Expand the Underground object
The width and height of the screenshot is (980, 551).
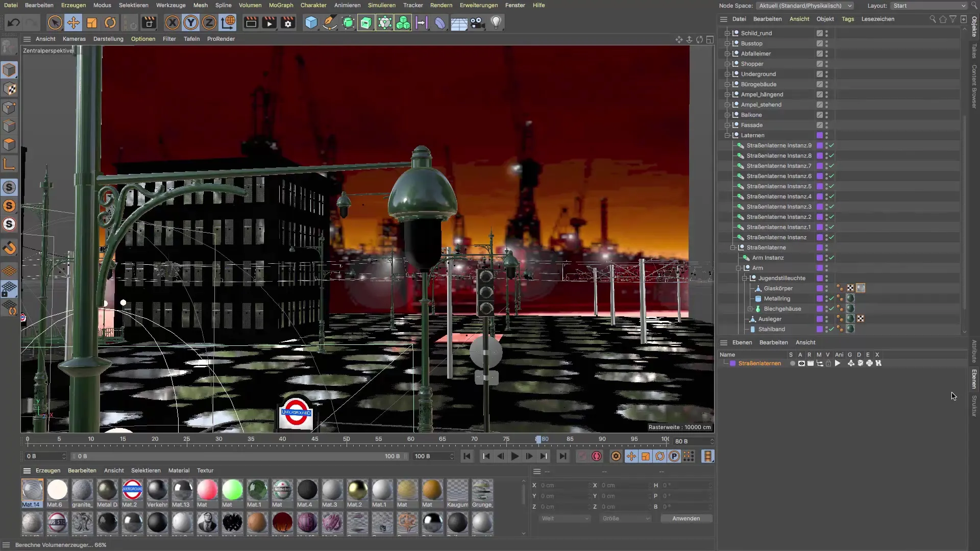[x=727, y=74]
